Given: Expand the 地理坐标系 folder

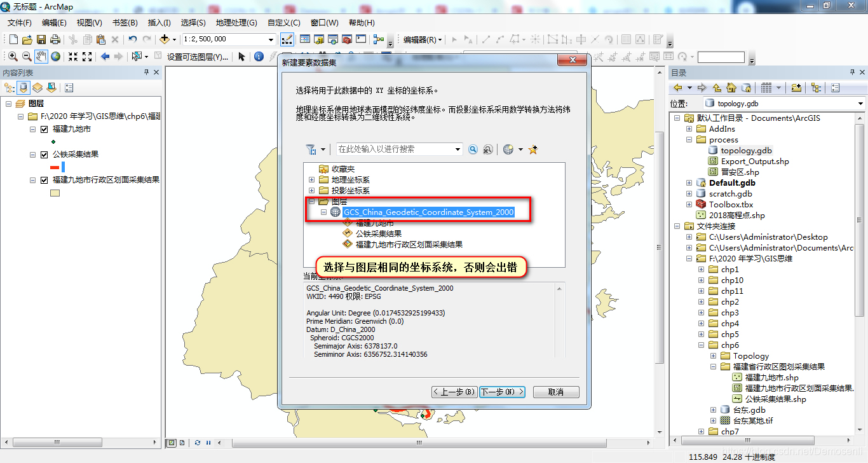Looking at the screenshot, I should pos(311,180).
